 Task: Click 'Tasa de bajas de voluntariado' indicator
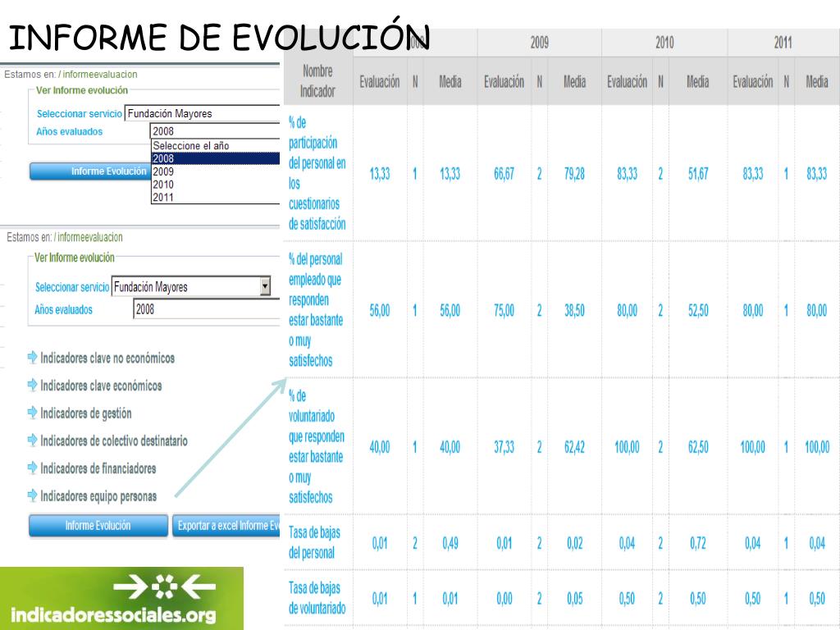point(317,597)
